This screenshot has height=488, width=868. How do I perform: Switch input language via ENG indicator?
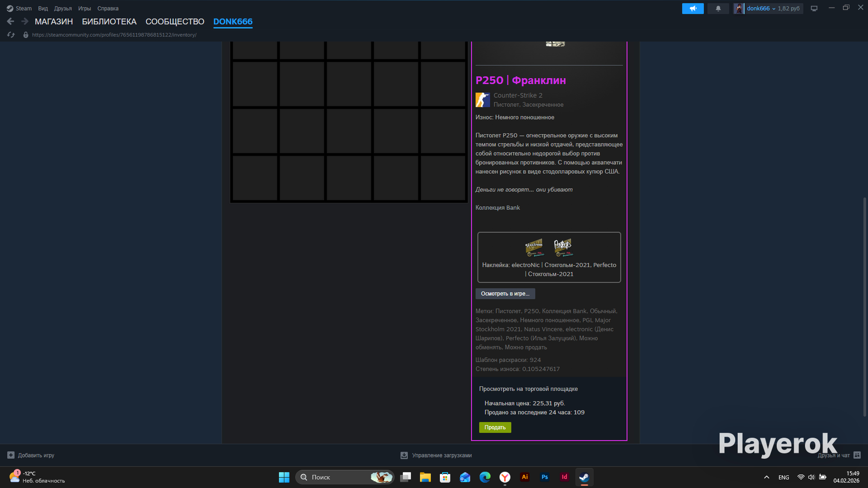point(784,477)
